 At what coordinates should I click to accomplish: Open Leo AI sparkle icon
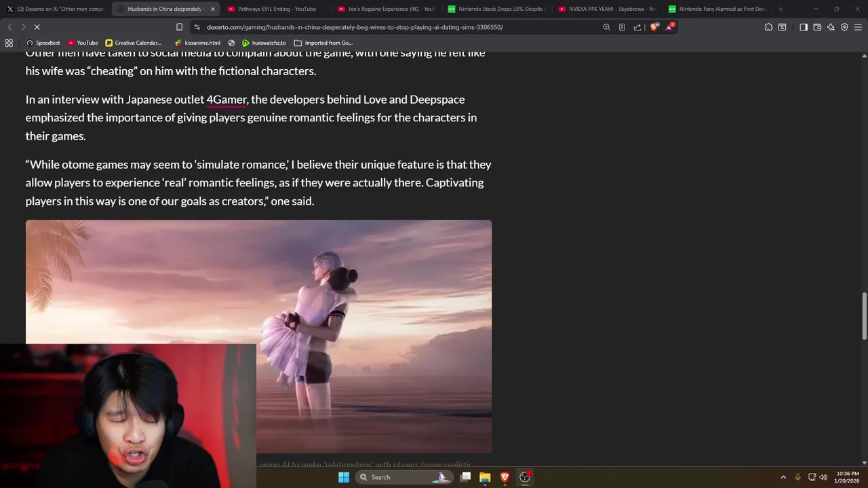[831, 27]
